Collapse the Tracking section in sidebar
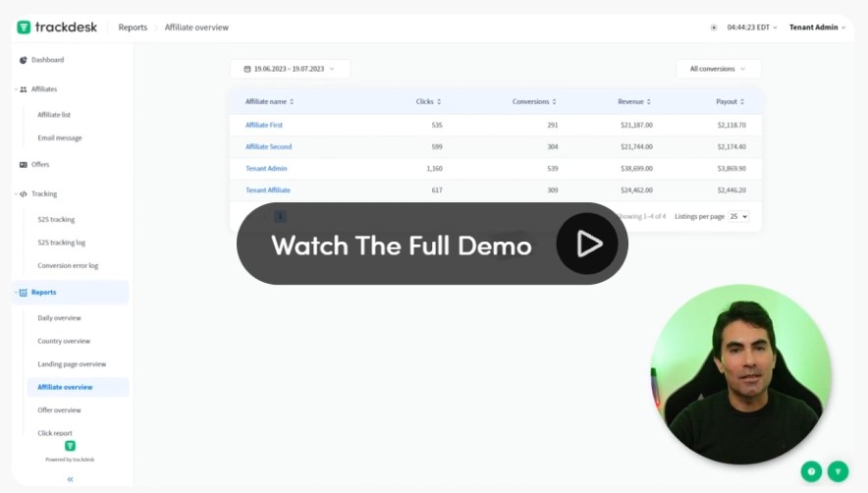 [x=17, y=194]
